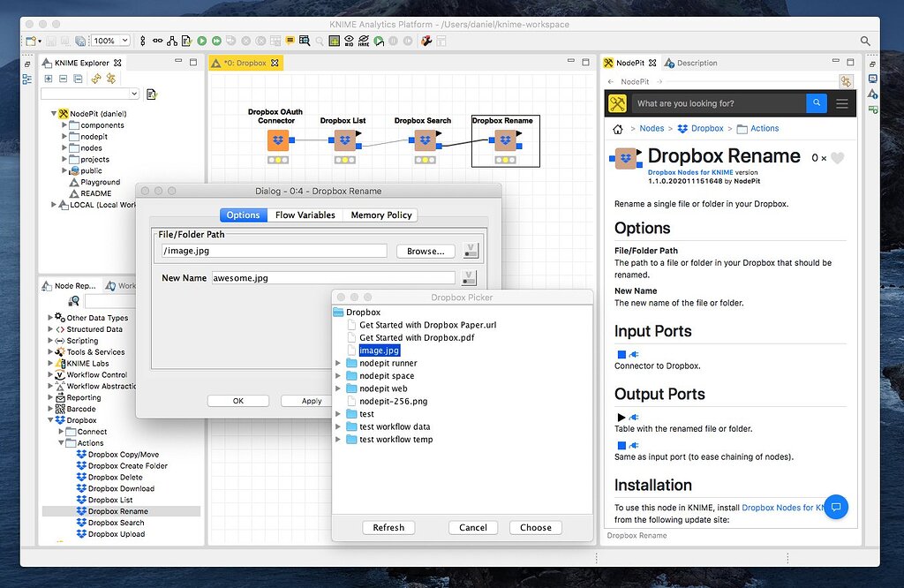The width and height of the screenshot is (904, 588).
Task: Click the show node IDs toolbar icon
Action: pyautogui.click(x=350, y=41)
